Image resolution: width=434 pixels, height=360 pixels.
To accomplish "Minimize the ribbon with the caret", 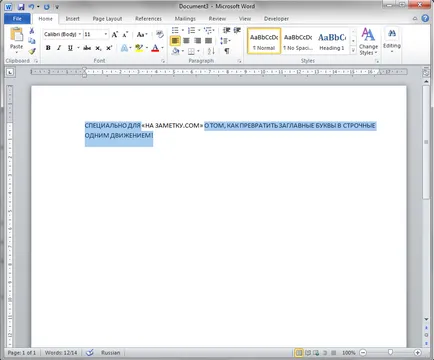I will (x=415, y=19).
